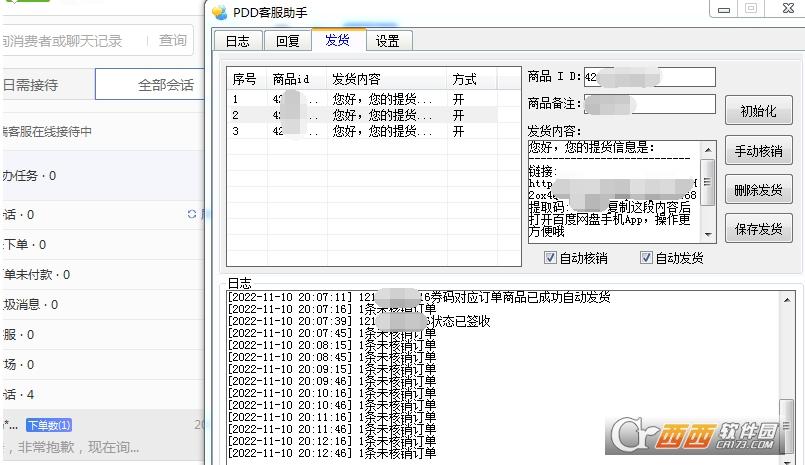
Task: Save delivery with 保存发货 button
Action: coord(757,228)
